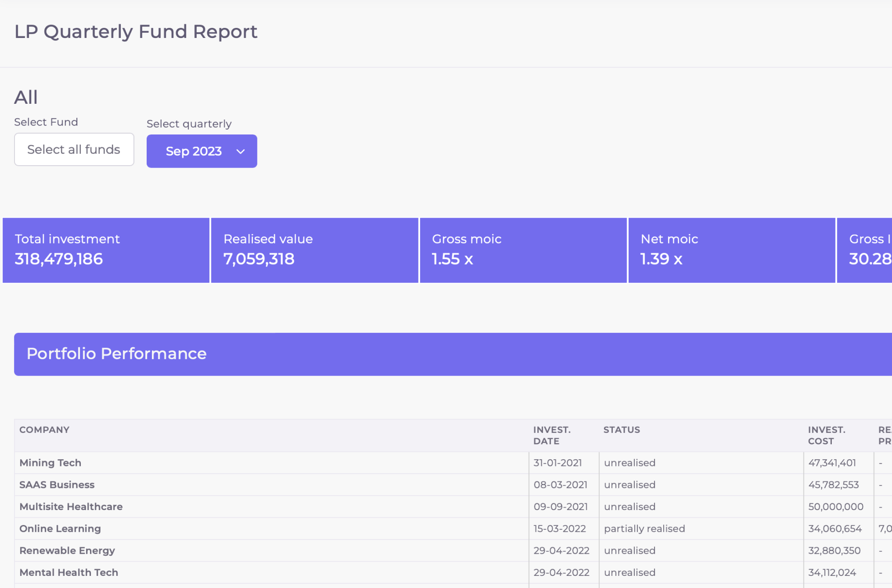892x588 pixels.
Task: Sort by the STATUS column header
Action: tap(621, 430)
